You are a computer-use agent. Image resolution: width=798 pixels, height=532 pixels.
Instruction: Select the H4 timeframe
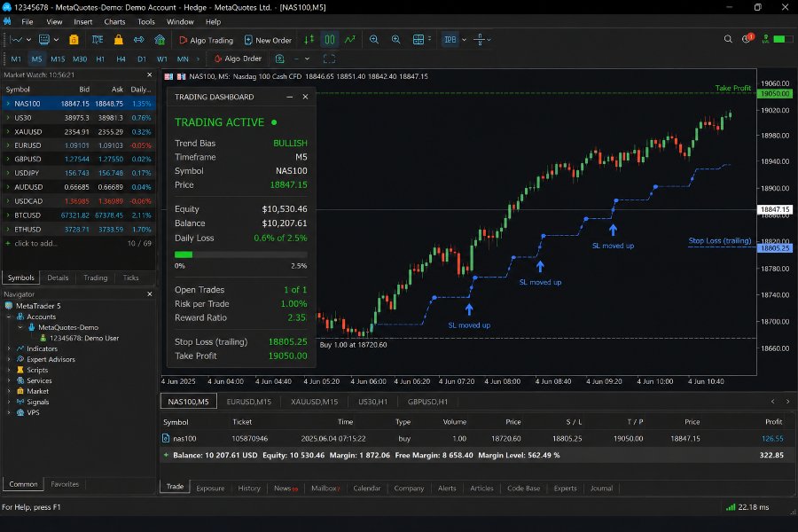121,59
